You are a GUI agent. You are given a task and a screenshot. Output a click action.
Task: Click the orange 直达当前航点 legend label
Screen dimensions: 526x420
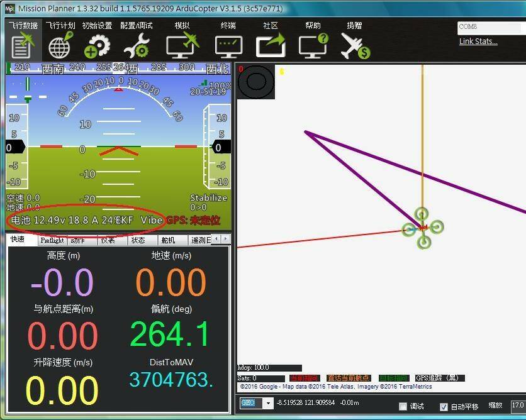click(349, 378)
